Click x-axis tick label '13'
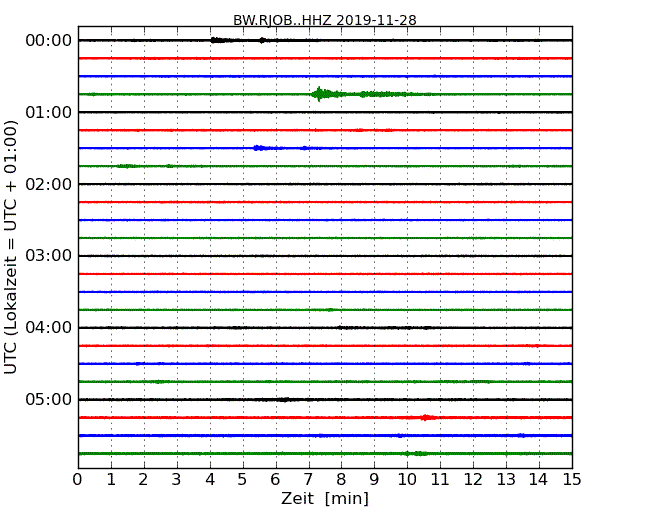 pos(506,479)
